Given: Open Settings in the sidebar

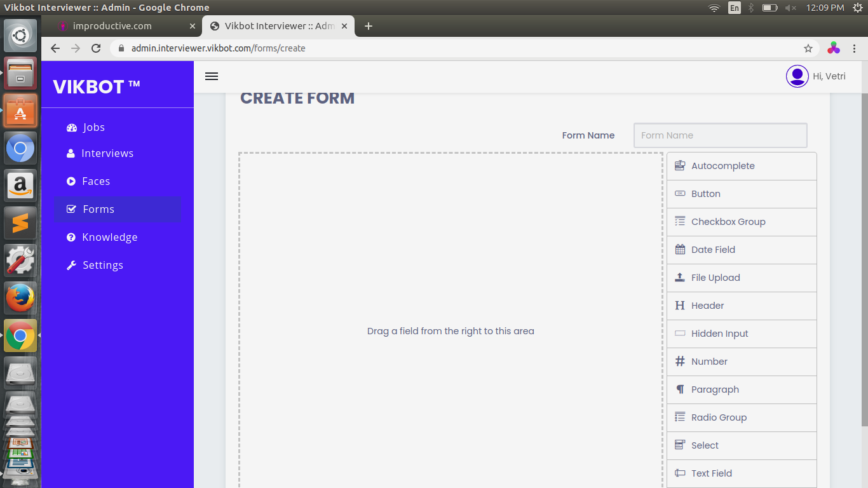Looking at the screenshot, I should coord(118,266).
